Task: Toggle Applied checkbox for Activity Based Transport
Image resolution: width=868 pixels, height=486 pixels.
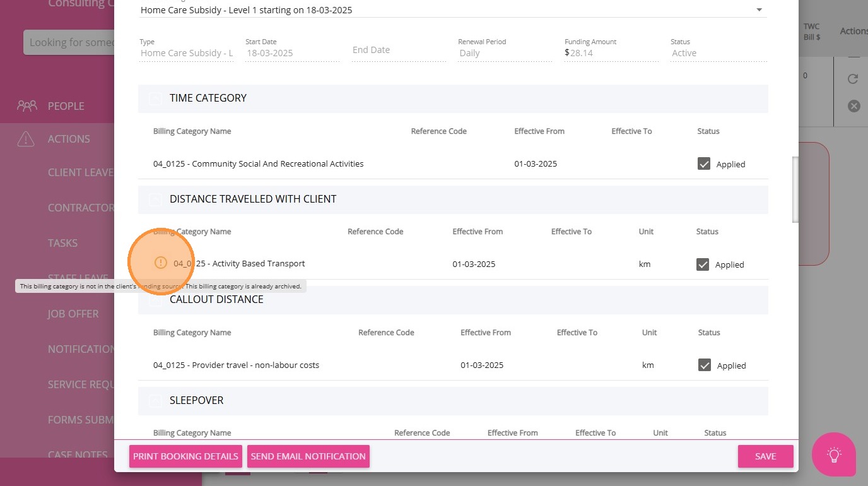Action: [x=703, y=264]
